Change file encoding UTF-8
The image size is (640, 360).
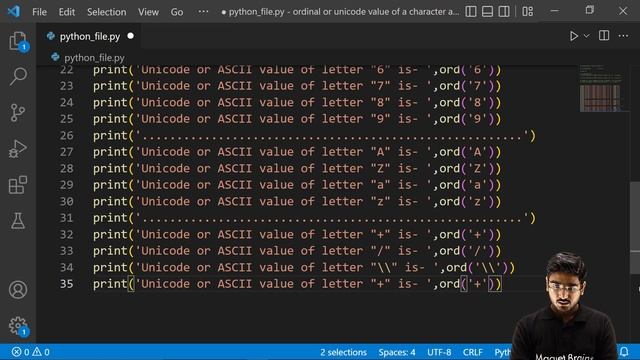(439, 352)
